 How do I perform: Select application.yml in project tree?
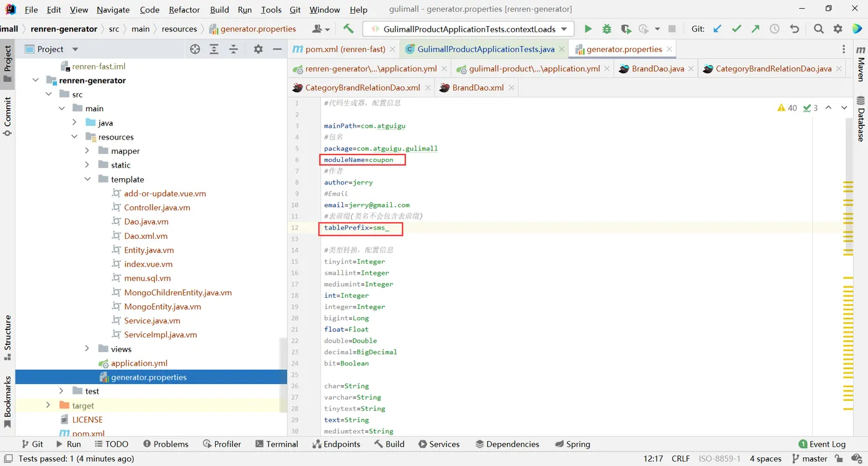coord(139,363)
